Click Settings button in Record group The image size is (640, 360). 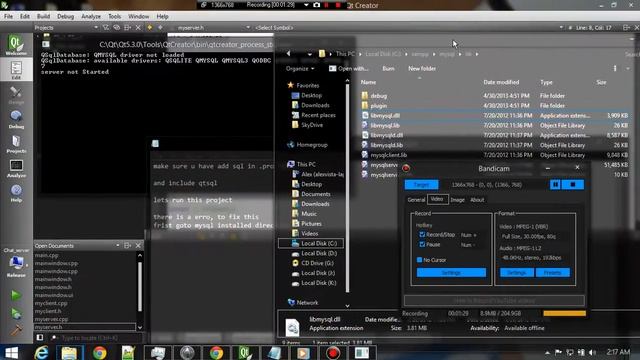451,272
